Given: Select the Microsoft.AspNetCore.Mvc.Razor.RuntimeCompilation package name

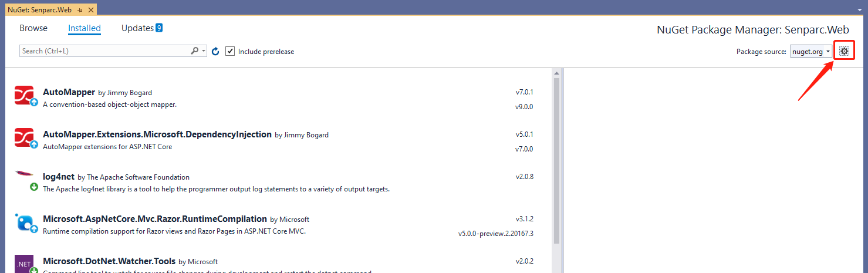Looking at the screenshot, I should point(155,219).
